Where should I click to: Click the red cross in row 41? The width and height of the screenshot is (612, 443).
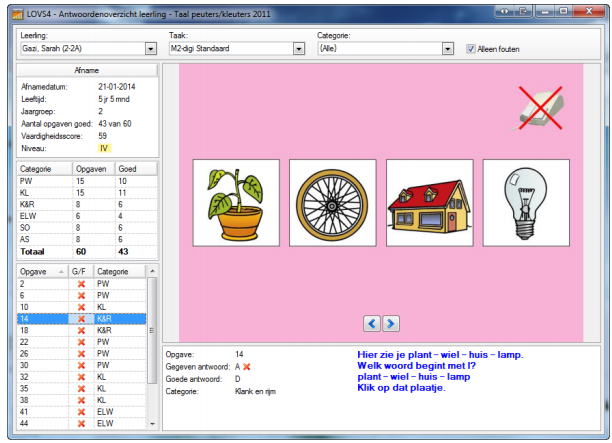pos(81,412)
